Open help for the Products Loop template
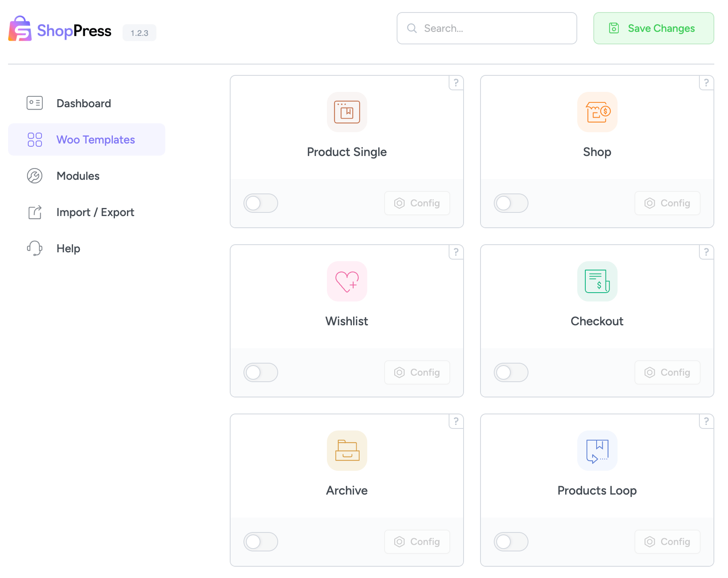 [x=706, y=422]
